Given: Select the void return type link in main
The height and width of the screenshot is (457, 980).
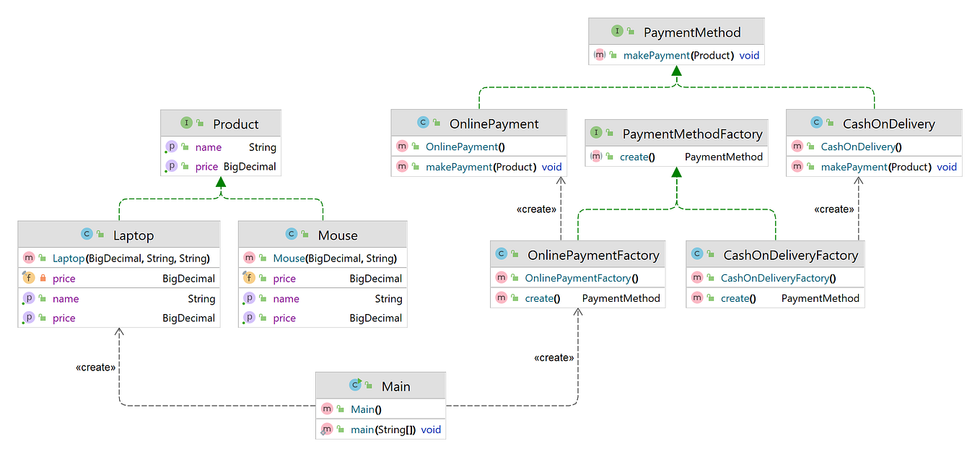Looking at the screenshot, I should pyautogui.click(x=431, y=430).
